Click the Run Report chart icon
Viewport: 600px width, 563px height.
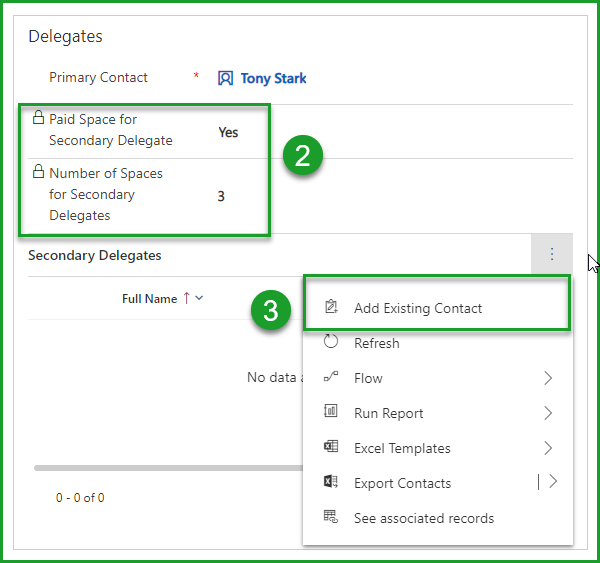(x=331, y=411)
